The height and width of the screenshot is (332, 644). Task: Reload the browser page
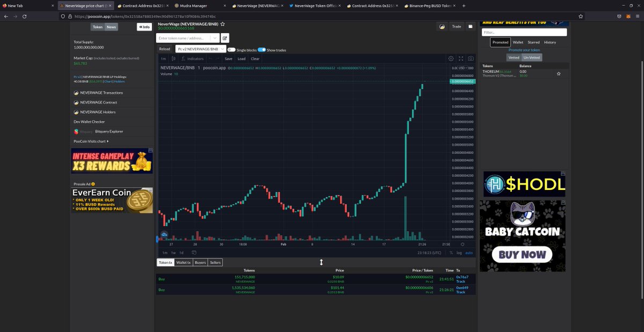pyautogui.click(x=25, y=16)
